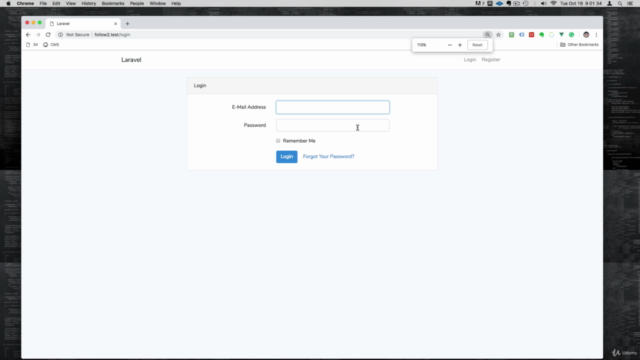Open the Window menu
Viewport: 640px width, 360px height.
tap(158, 3)
